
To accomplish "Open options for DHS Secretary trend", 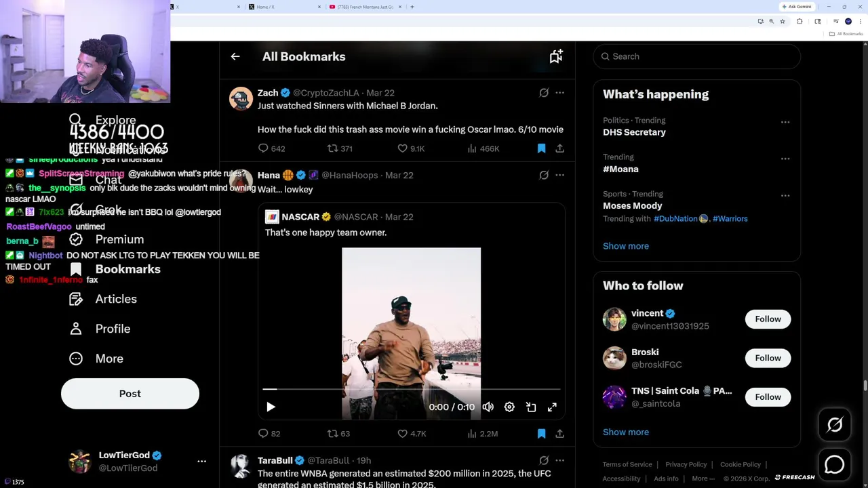I will (785, 122).
